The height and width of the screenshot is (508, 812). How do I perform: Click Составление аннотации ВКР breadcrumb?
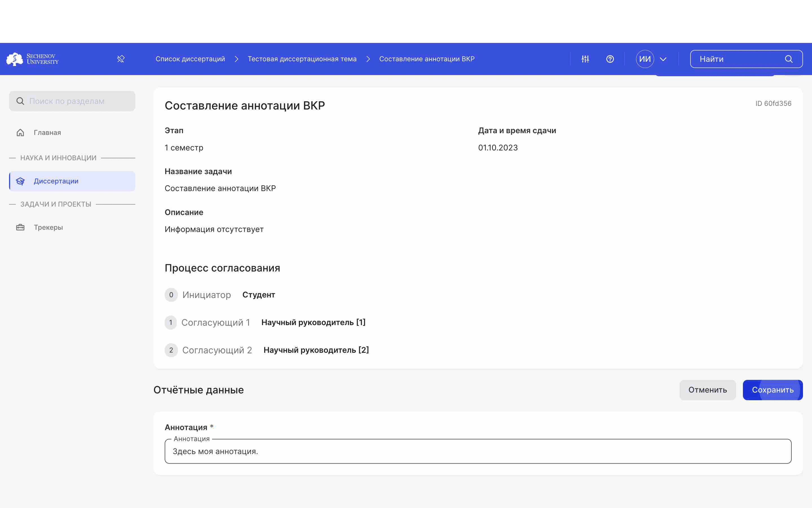[x=427, y=59]
